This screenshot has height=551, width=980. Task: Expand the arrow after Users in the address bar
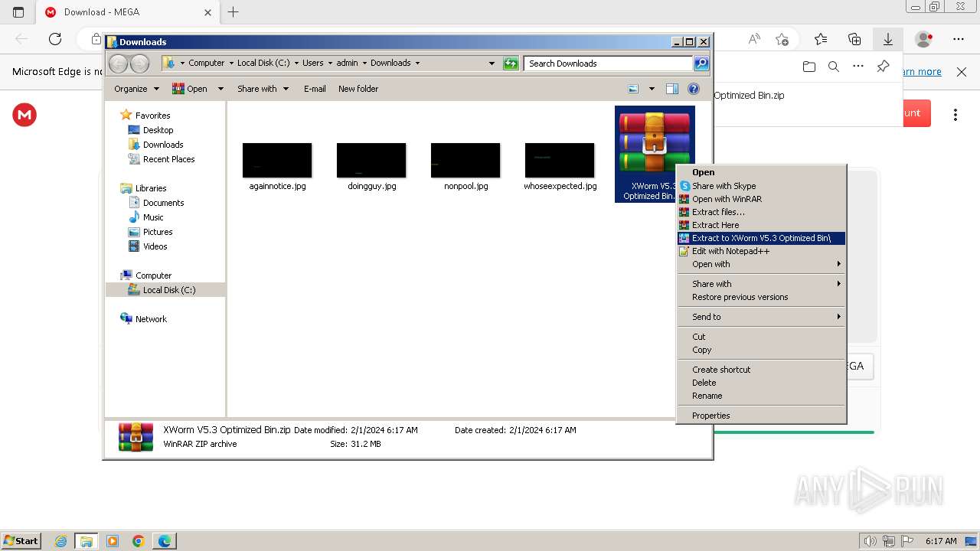[330, 64]
